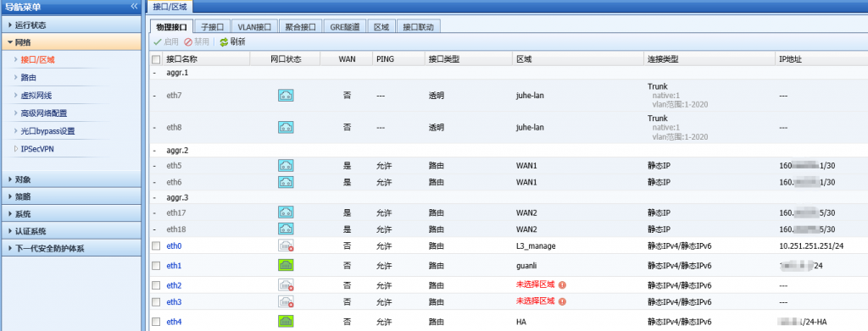Expand the 下一代安全防护体系 menu section
Screen dimensions: 868x331
coord(71,249)
